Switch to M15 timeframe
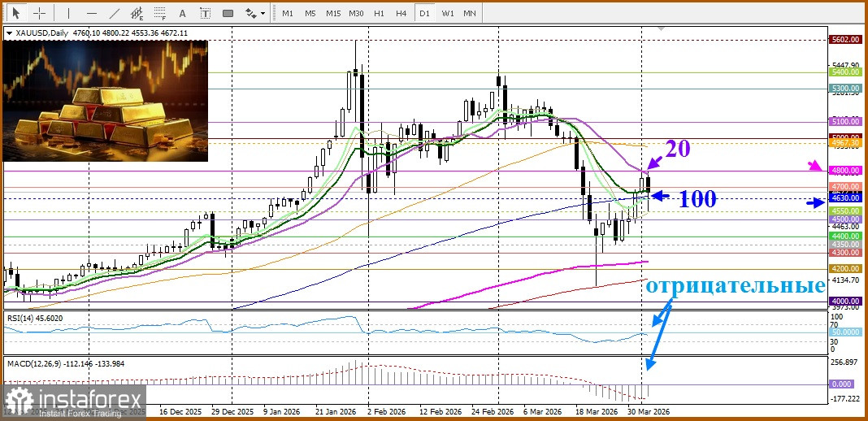Screen dimensions: 868x421 coord(333,13)
